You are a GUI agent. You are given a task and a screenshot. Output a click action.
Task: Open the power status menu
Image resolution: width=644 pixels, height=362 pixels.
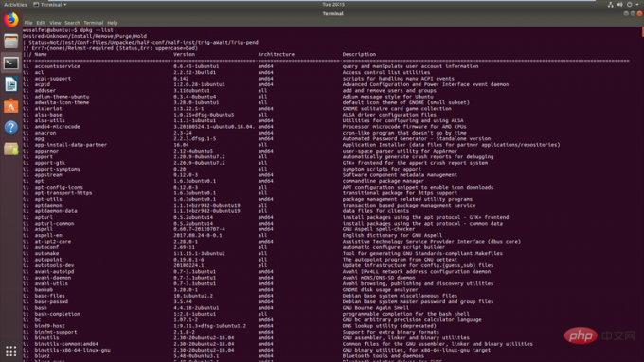point(629,5)
